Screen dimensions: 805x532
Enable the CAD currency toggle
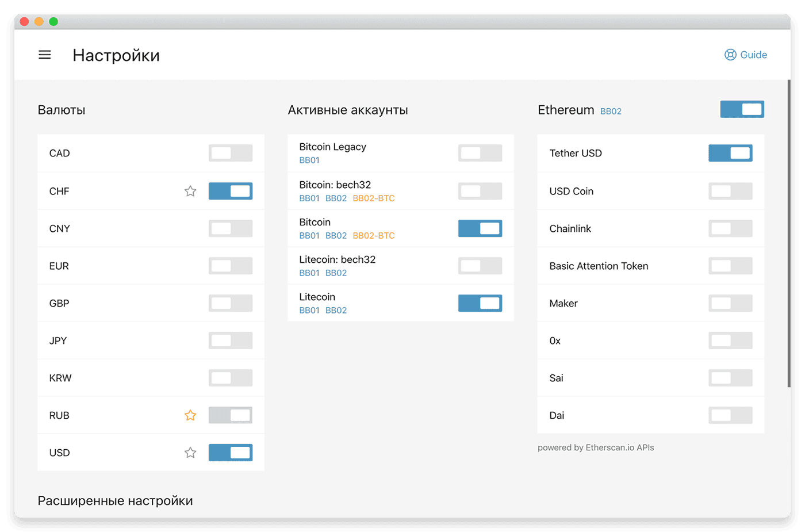(231, 153)
